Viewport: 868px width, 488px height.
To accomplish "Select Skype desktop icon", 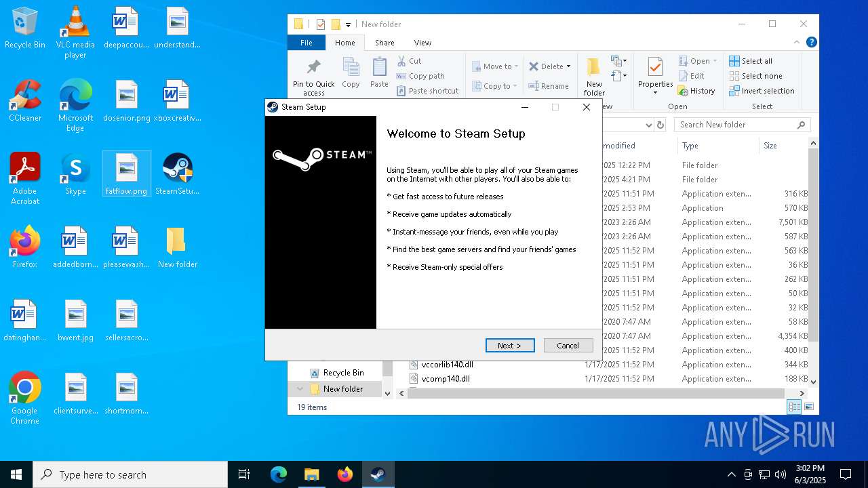I will point(75,175).
